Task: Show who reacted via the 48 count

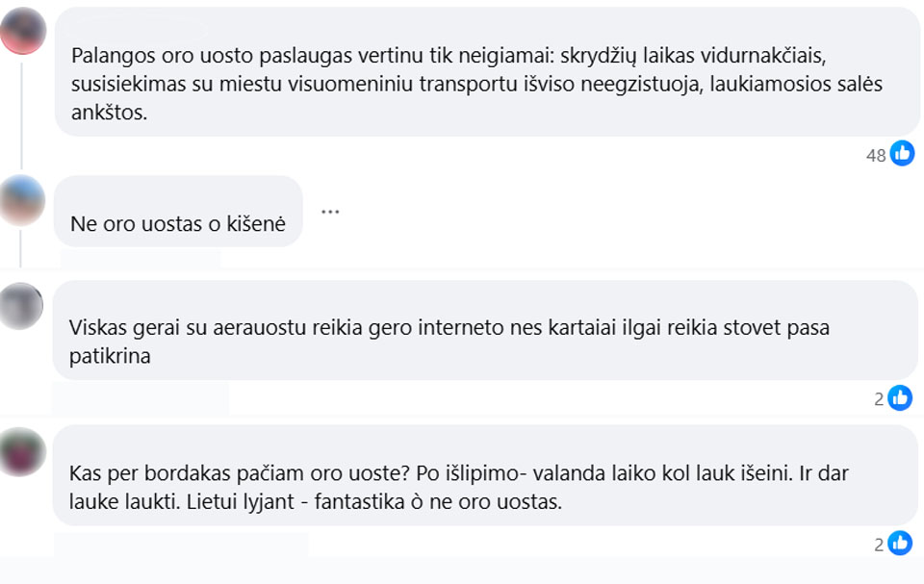Action: [x=876, y=155]
